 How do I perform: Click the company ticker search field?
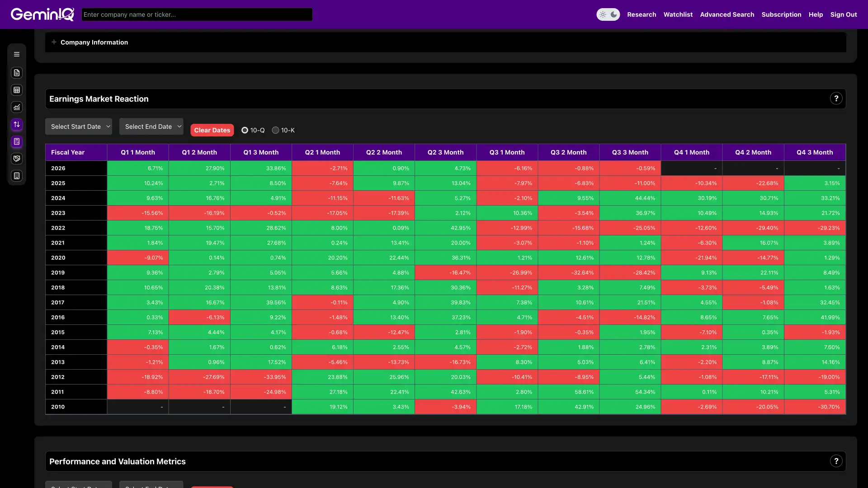point(197,14)
